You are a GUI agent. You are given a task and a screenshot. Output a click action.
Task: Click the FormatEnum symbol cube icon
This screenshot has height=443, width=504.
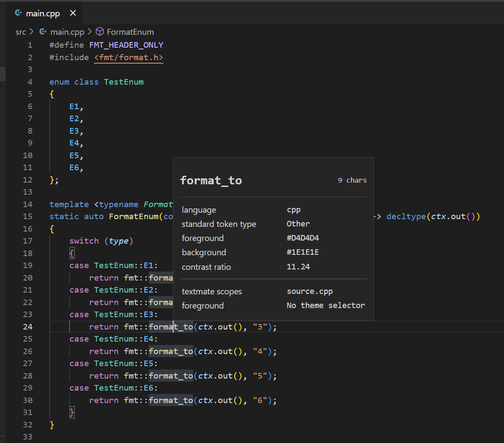pyautogui.click(x=100, y=31)
